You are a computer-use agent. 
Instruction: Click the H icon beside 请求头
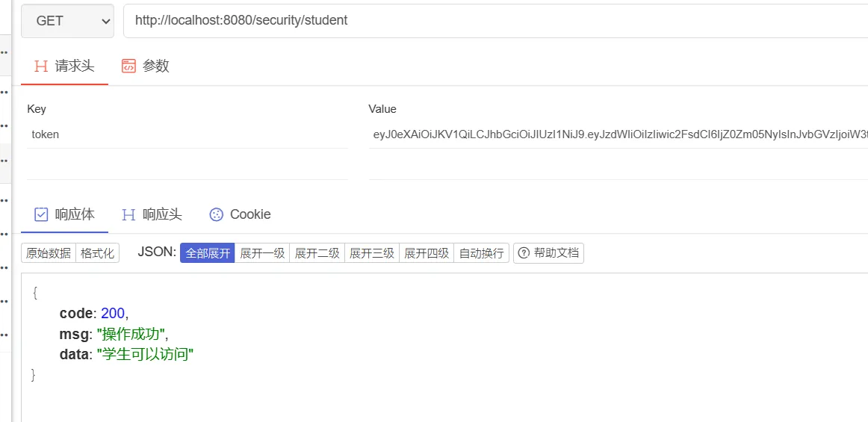coord(41,66)
